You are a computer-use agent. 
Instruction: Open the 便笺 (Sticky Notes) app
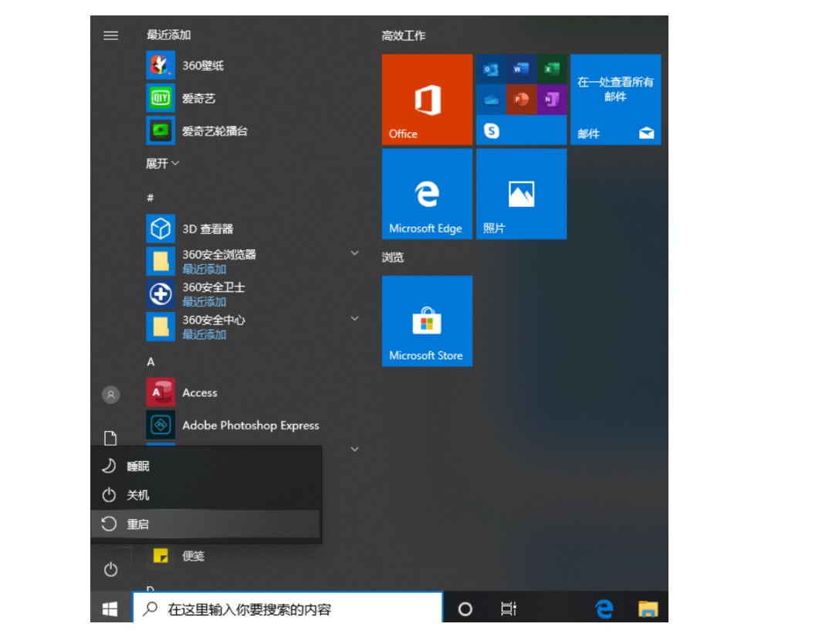pyautogui.click(x=254, y=556)
